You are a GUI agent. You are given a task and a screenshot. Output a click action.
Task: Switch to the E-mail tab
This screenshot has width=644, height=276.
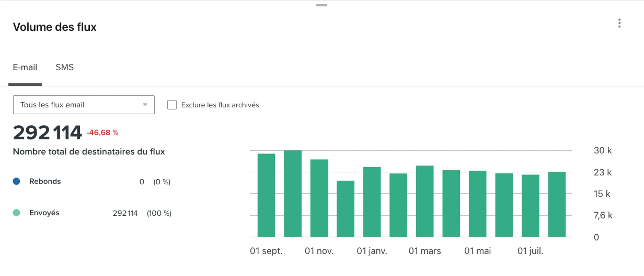tap(25, 67)
